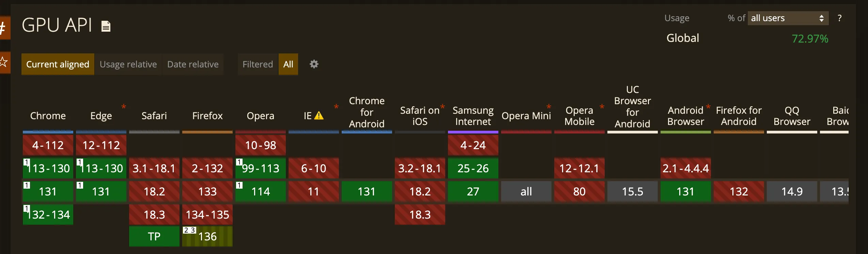This screenshot has height=254, width=868.
Task: Click the IE warning triangle icon
Action: (319, 116)
